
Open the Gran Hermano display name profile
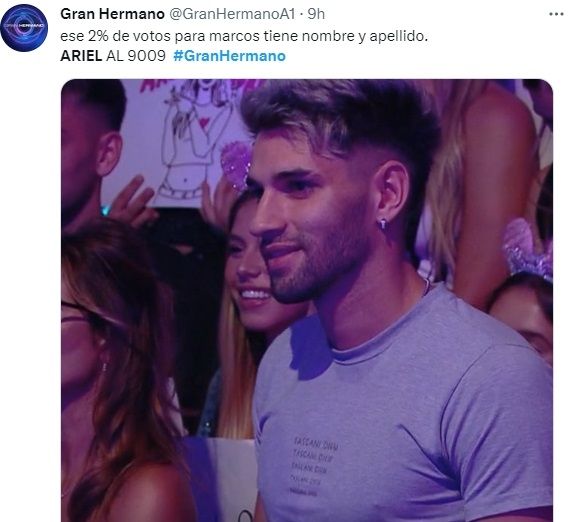(112, 14)
